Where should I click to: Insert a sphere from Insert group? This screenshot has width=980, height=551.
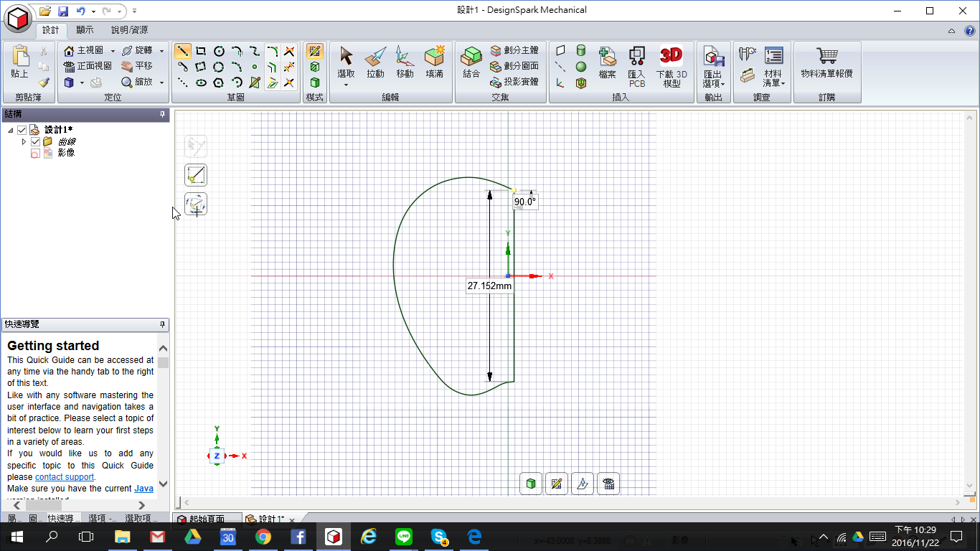[581, 67]
